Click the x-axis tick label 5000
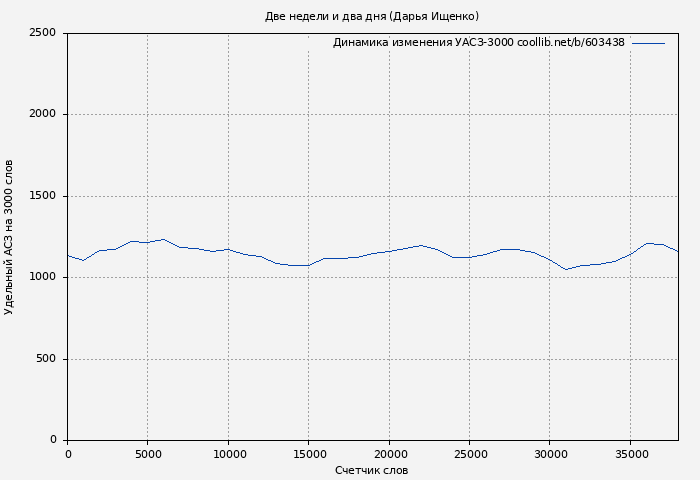Viewport: 700px width, 480px height. pyautogui.click(x=147, y=453)
